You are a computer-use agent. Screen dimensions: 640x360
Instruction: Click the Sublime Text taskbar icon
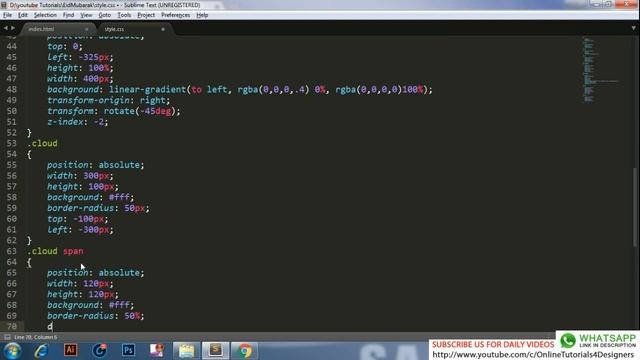coord(216,351)
